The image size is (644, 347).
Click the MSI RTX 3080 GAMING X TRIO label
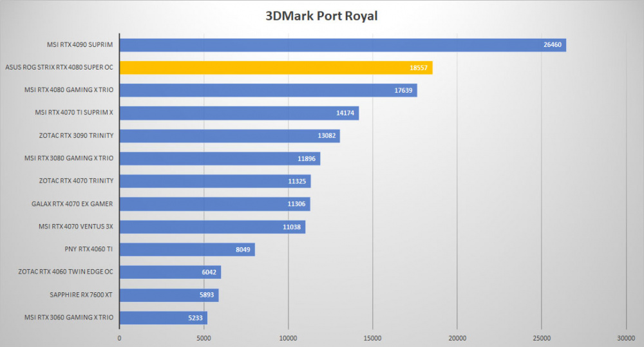pyautogui.click(x=69, y=158)
